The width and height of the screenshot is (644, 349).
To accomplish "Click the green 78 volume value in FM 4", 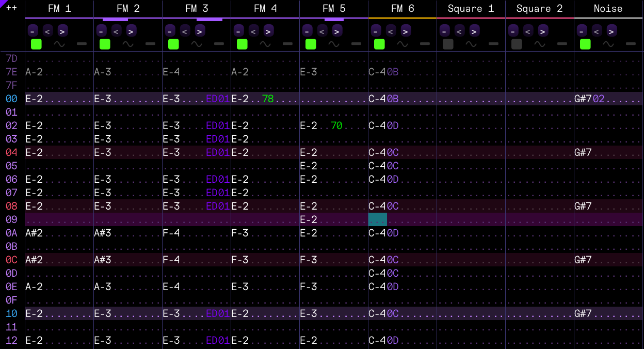I will click(268, 99).
